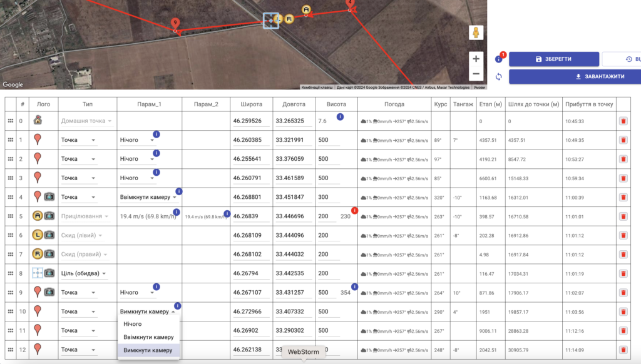Click the ЗБЕРЕГТИ save button
The height and width of the screenshot is (364, 641).
[x=553, y=59]
